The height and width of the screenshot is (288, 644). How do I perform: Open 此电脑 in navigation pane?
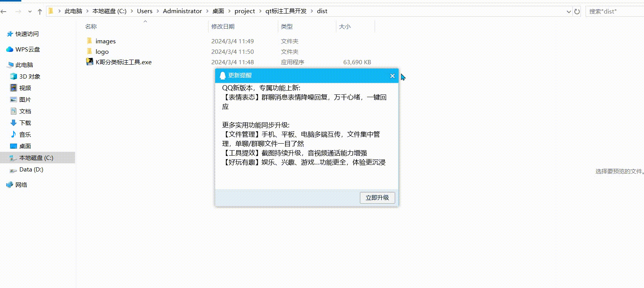24,65
